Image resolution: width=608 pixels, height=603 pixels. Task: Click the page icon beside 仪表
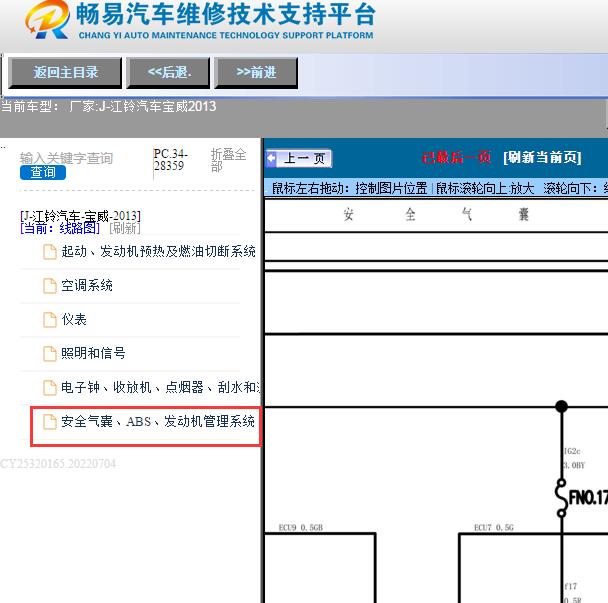pyautogui.click(x=50, y=320)
